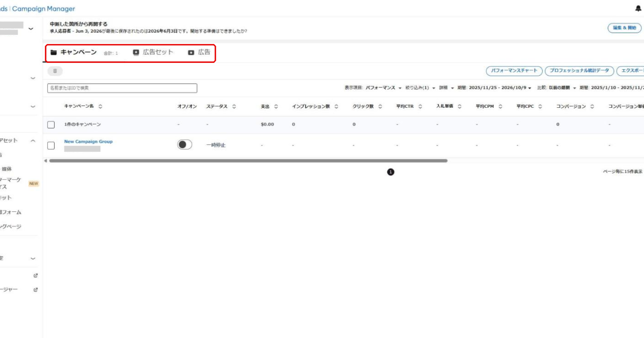Open the 比較: 以前の期間 dropdown
Image resolution: width=644 pixels, height=338 pixels.
[x=556, y=87]
